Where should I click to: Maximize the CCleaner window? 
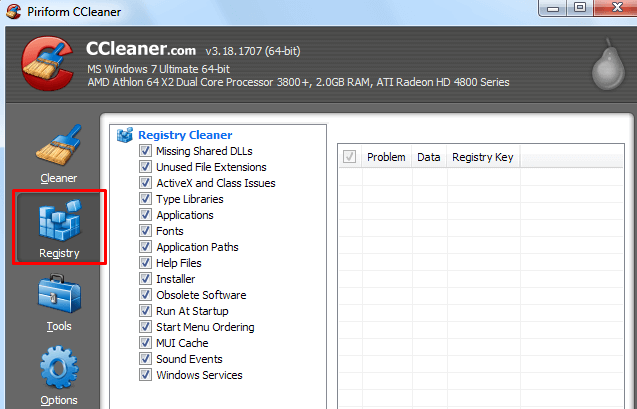(580, 8)
